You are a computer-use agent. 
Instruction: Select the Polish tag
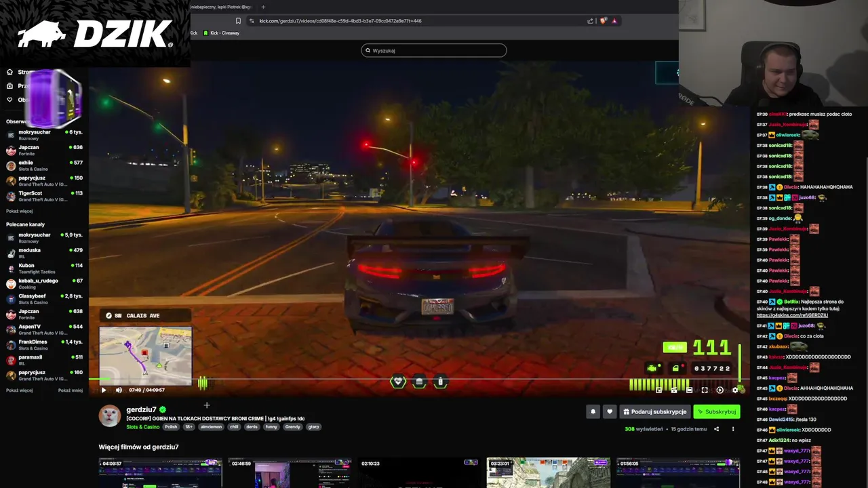[x=171, y=427]
